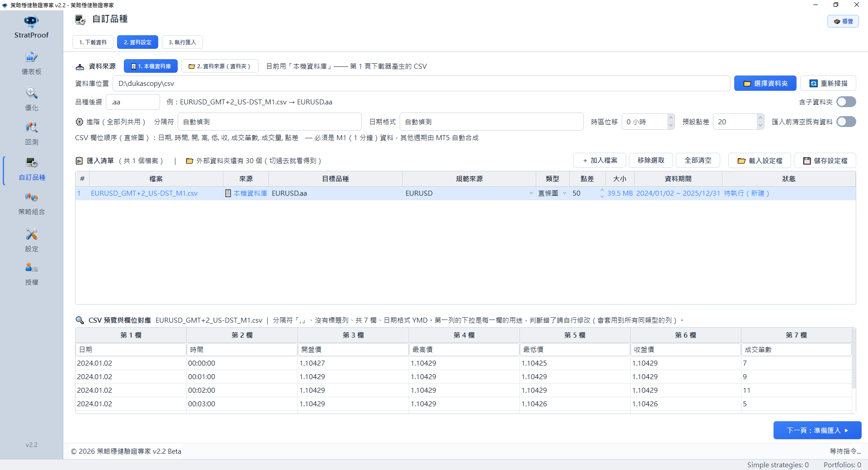The image size is (868, 470).
Task: Open the 規範來源 EURUSD dropdown
Action: coord(469,193)
